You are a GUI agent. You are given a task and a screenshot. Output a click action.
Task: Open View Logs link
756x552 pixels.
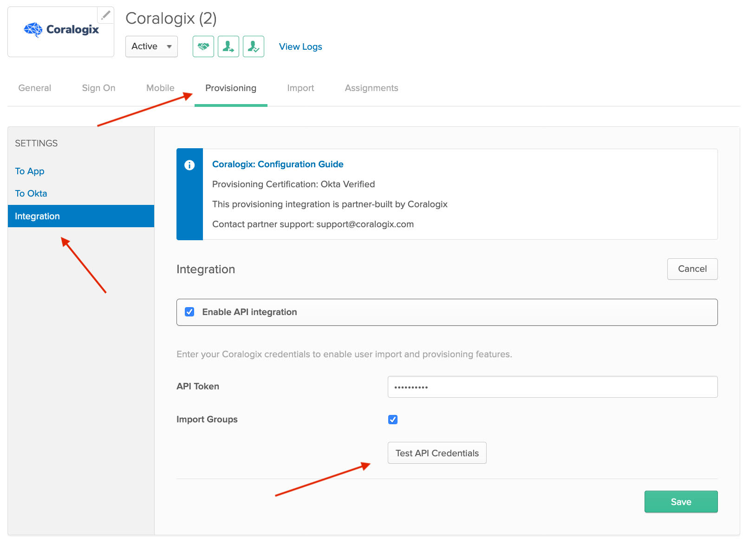click(x=300, y=46)
